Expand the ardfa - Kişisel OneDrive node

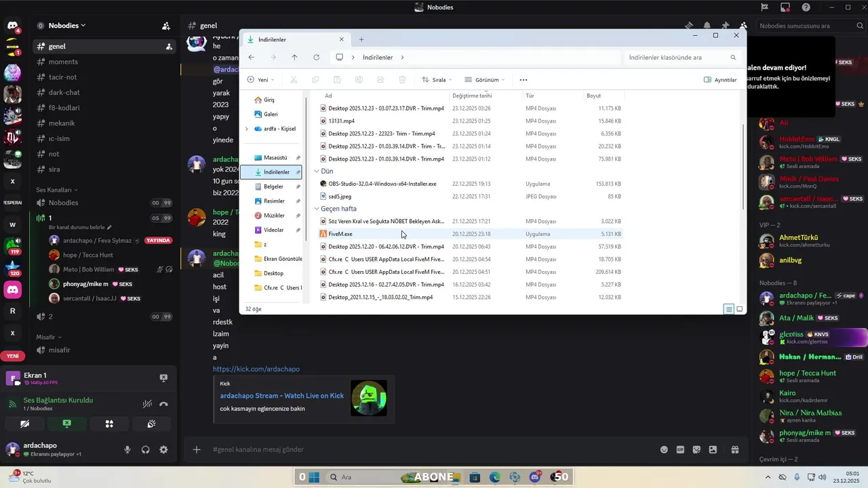pos(247,129)
